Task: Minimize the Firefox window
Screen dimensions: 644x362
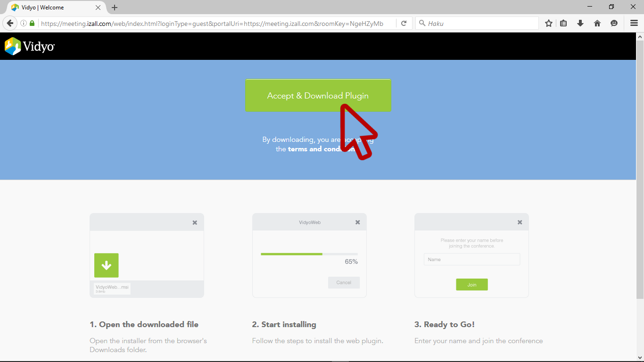Action: [x=590, y=7]
